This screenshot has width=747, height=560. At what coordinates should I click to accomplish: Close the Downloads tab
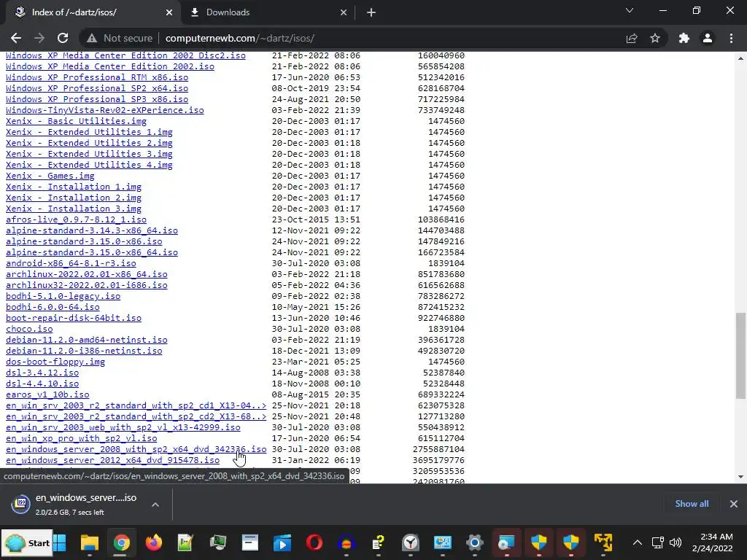click(x=344, y=12)
